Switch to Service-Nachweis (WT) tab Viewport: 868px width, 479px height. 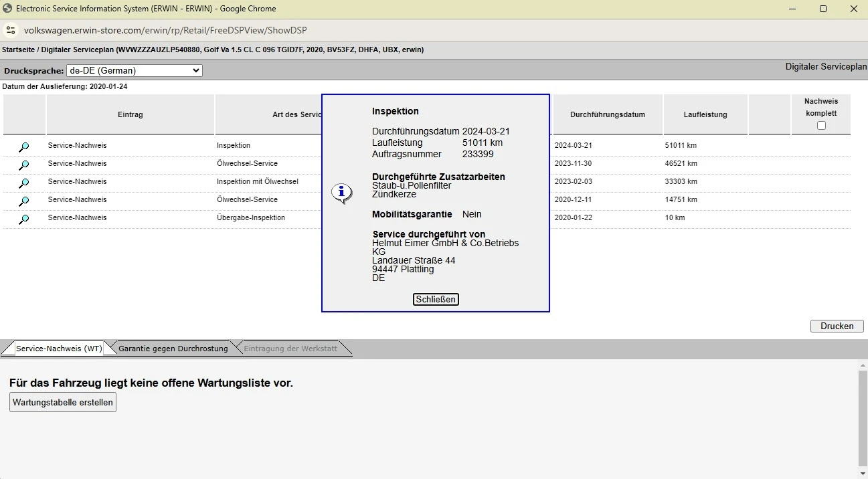(x=59, y=349)
